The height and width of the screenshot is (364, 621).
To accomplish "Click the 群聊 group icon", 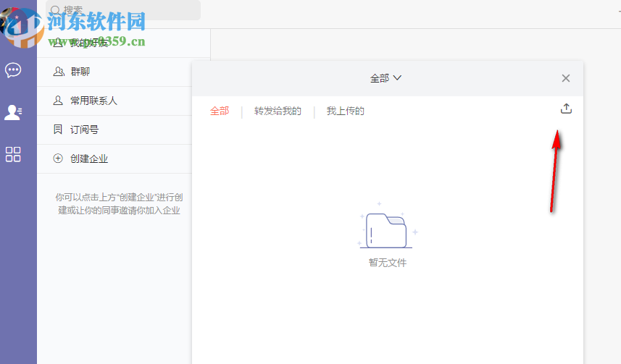I will click(59, 72).
